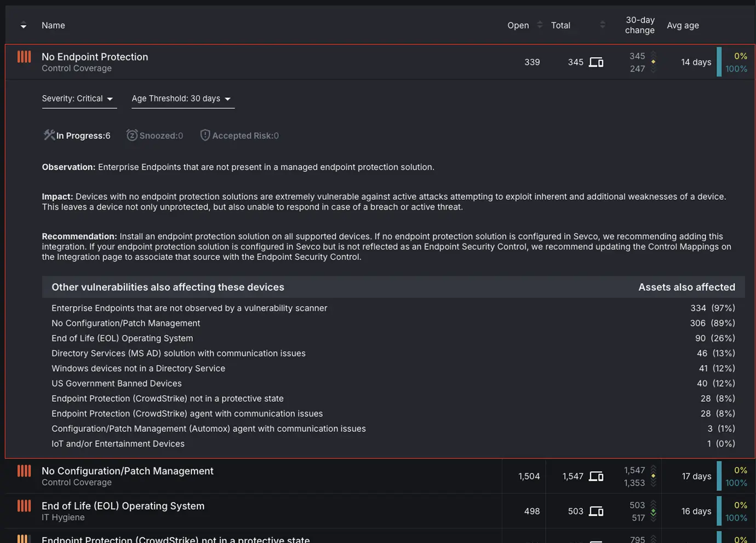Select In Progress:6 status filter
The height and width of the screenshot is (543, 756).
coord(77,135)
